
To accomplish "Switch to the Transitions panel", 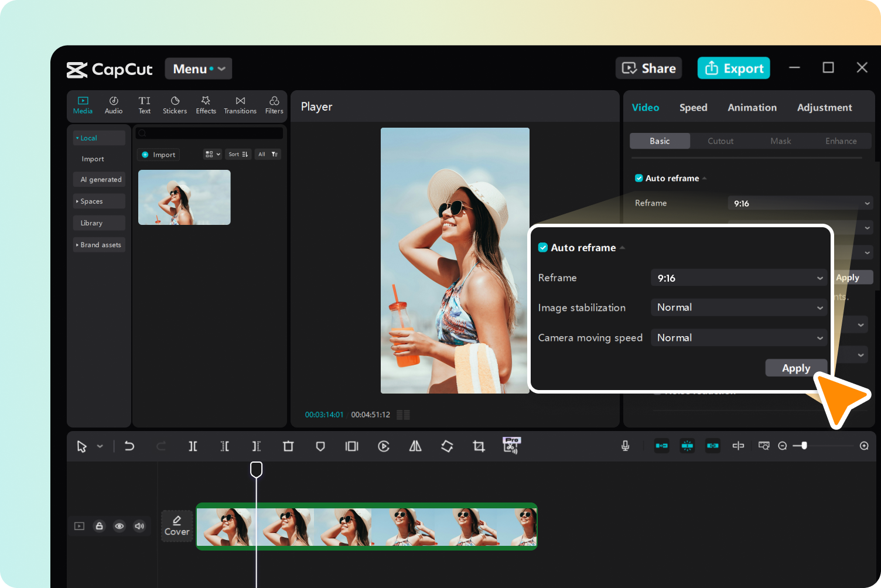I will pos(240,105).
